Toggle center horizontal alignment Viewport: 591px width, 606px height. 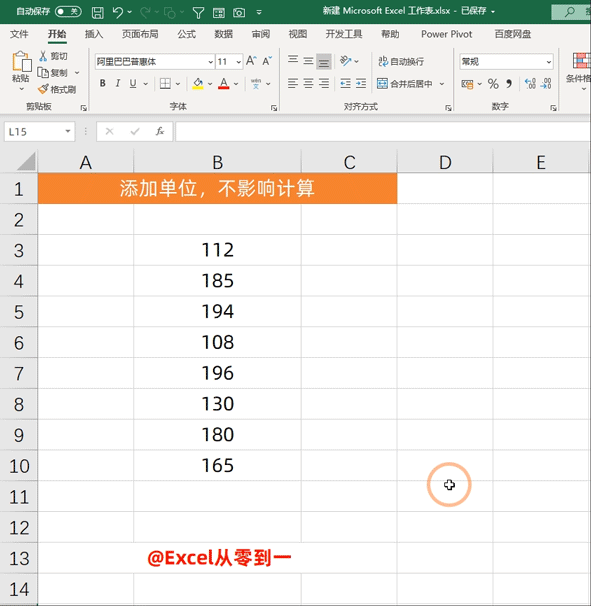pyautogui.click(x=308, y=83)
